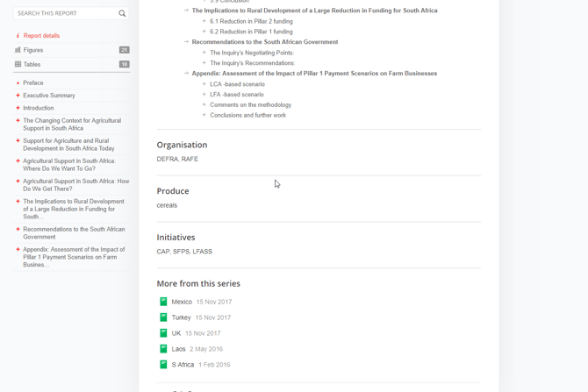Open LCA-based scenario link

point(237,84)
